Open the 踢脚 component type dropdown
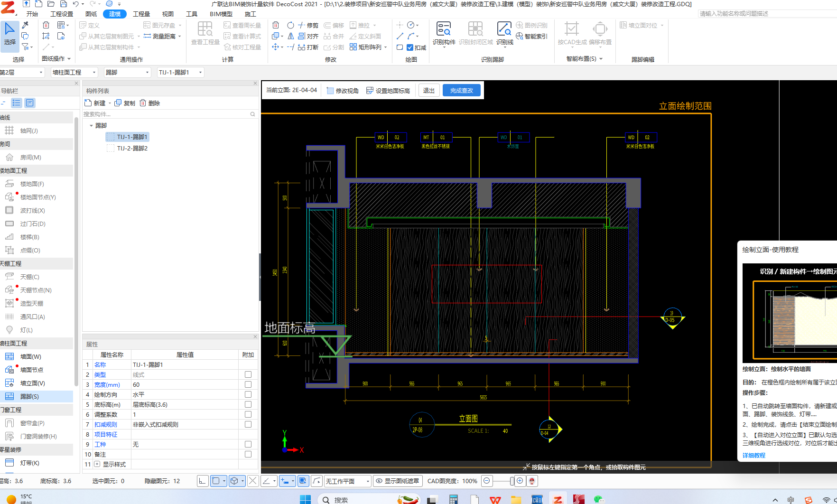 (127, 72)
